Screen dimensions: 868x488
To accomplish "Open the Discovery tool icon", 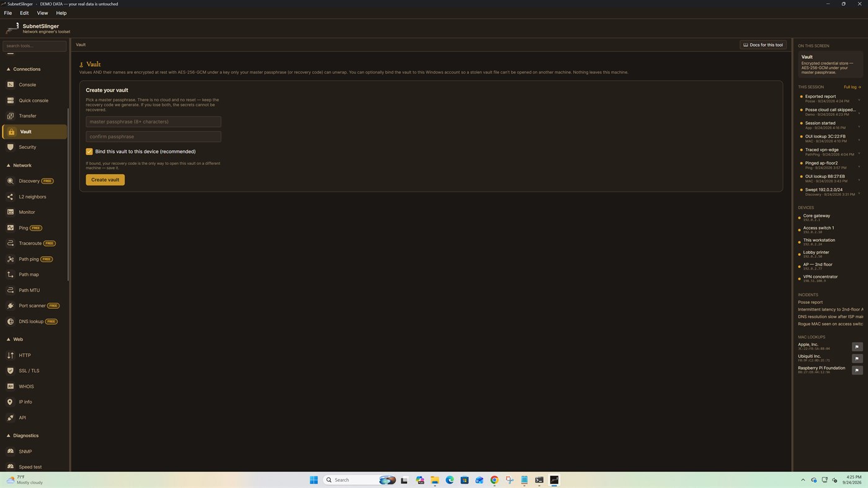I will point(11,180).
